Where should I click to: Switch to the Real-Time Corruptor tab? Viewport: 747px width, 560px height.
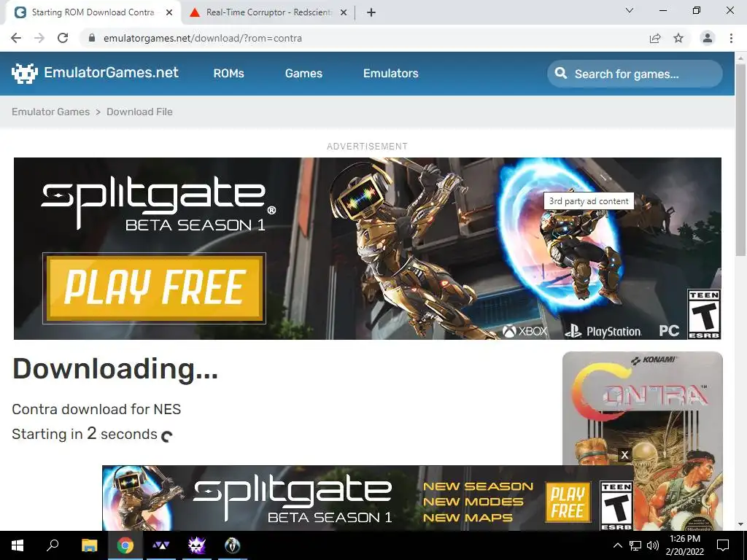[x=268, y=12]
